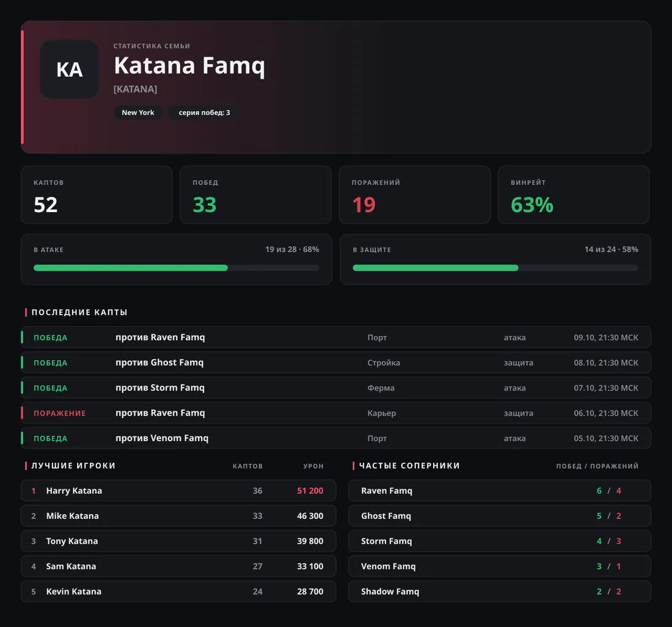Click the 19 из 28 · 68% value
This screenshot has width=672, height=627.
(x=292, y=249)
